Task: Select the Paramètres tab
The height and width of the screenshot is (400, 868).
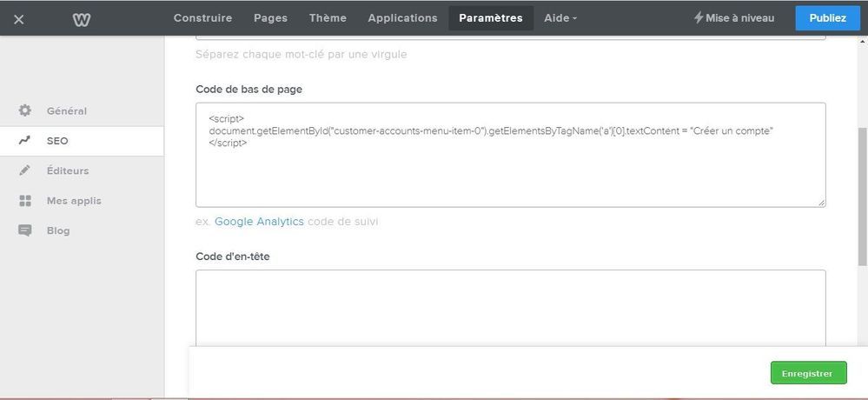Action: click(491, 17)
